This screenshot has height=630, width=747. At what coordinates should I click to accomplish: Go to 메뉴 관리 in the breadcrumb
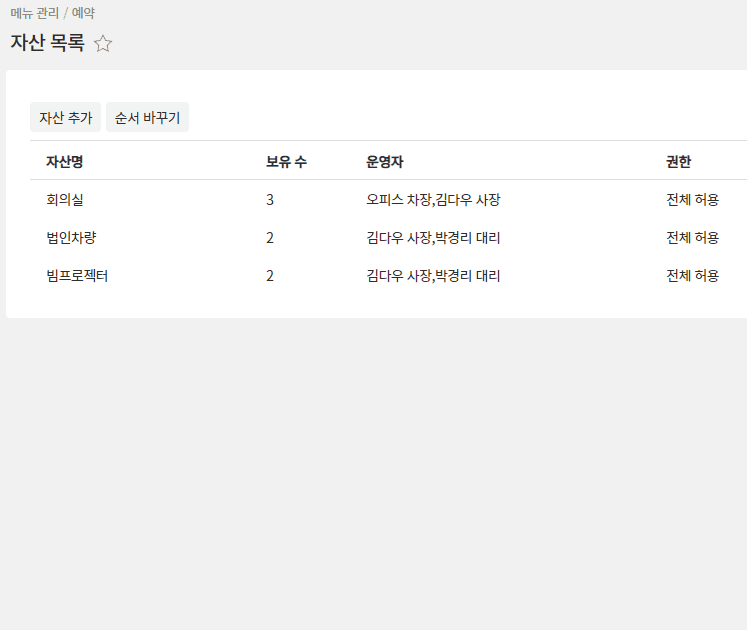(35, 13)
